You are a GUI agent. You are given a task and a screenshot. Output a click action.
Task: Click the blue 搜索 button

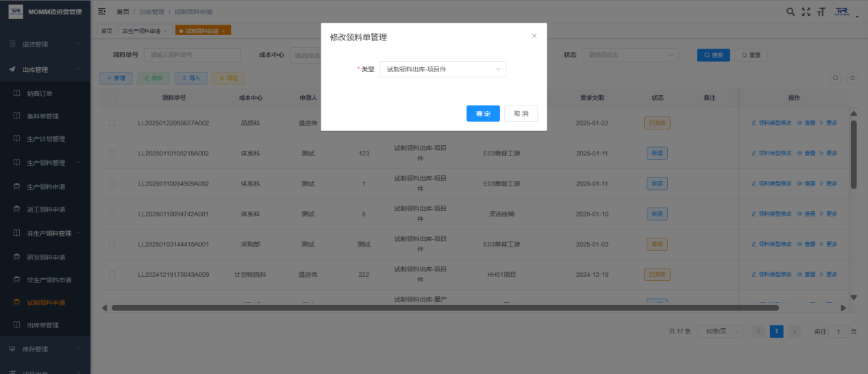click(x=713, y=55)
